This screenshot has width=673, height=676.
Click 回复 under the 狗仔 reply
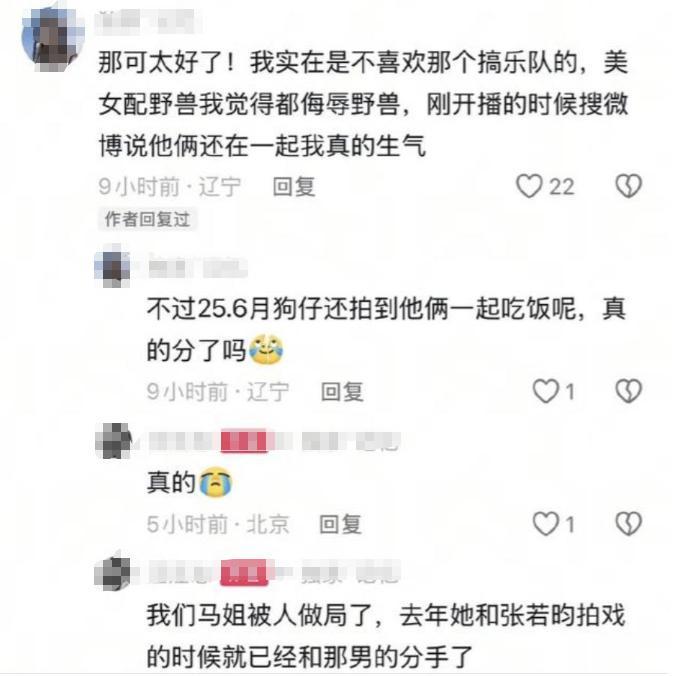click(342, 392)
